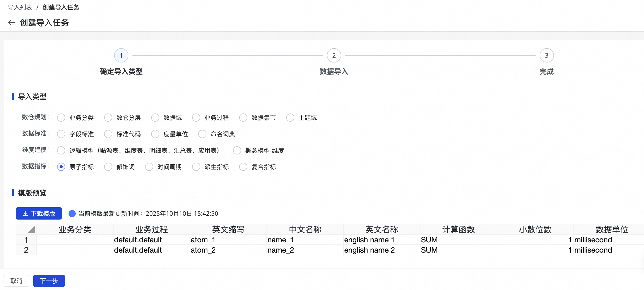Click the 取消 button
The height and width of the screenshot is (290, 644).
[16, 281]
